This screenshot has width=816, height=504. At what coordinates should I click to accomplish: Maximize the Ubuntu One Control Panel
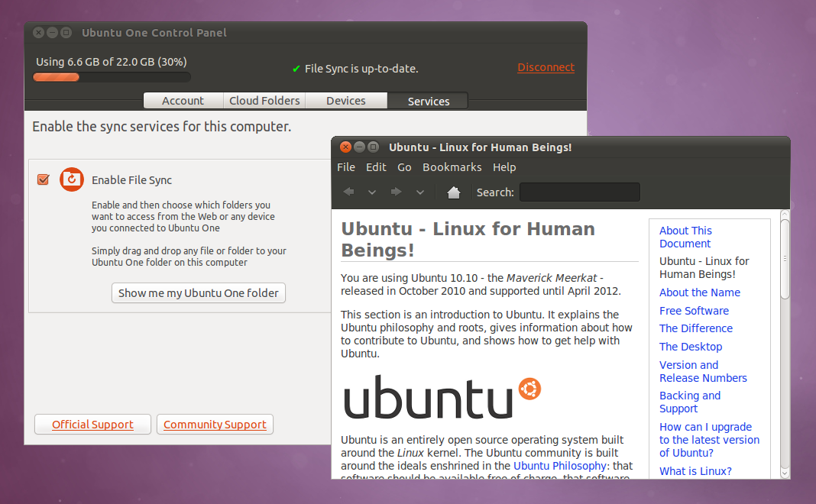(x=66, y=32)
